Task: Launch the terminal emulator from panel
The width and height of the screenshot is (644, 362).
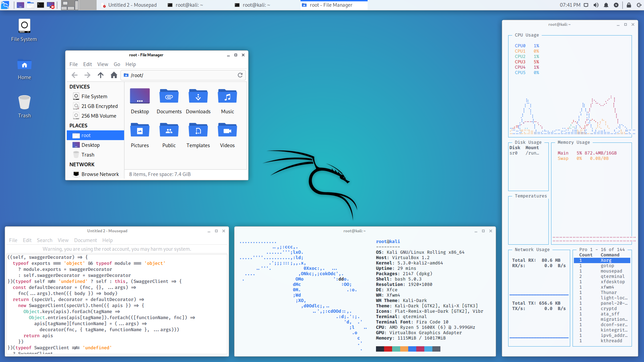Action: pos(41,5)
